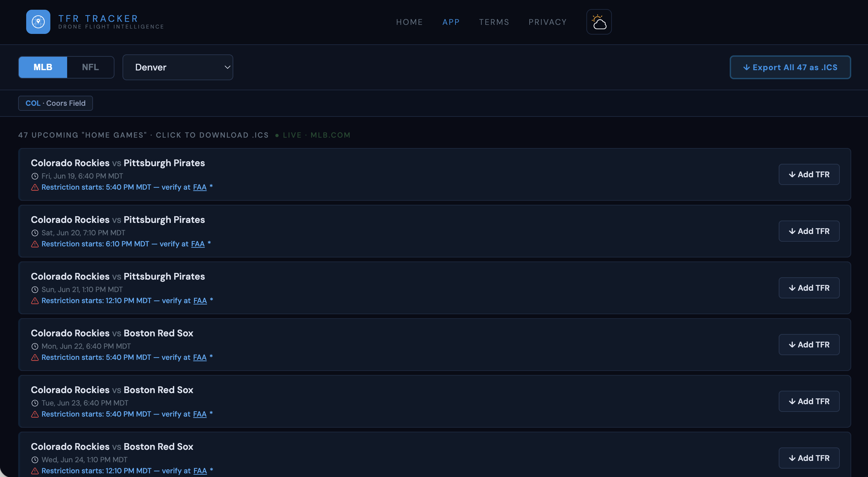868x477 pixels.
Task: Open the FAA link for the Jun 22 game
Action: pyautogui.click(x=200, y=357)
